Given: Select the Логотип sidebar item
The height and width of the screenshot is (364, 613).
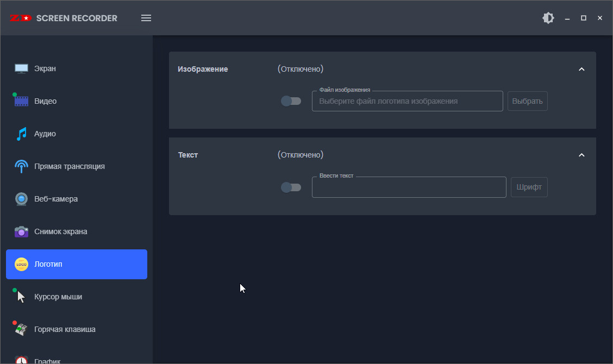Looking at the screenshot, I should coord(77,264).
